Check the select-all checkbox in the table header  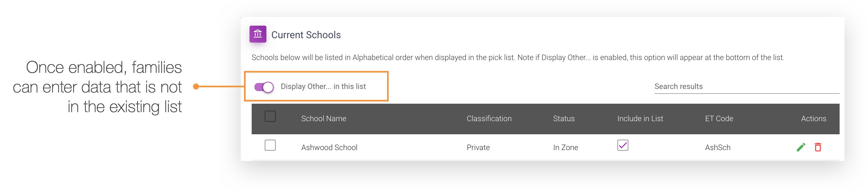[270, 116]
